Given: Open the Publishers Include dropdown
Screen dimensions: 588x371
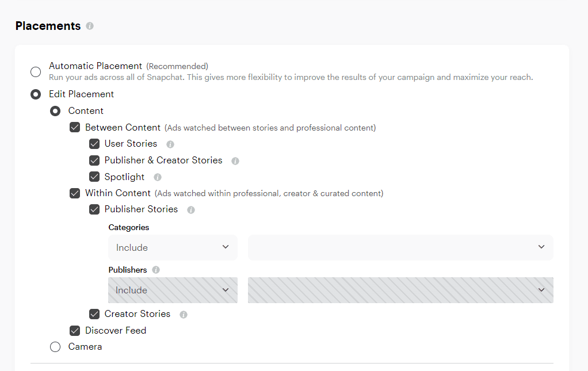Looking at the screenshot, I should pos(173,290).
